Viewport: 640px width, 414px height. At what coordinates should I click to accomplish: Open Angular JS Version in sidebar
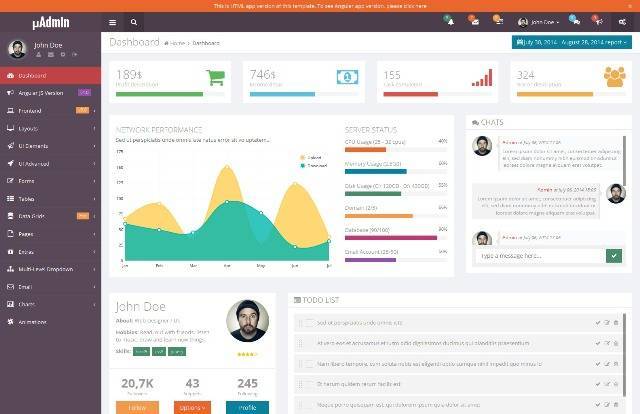(x=50, y=93)
